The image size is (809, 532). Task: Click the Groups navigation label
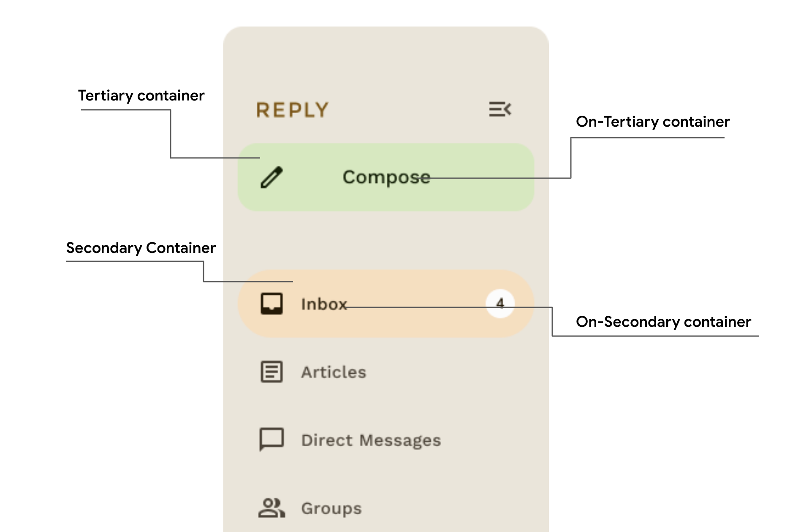coord(331,508)
